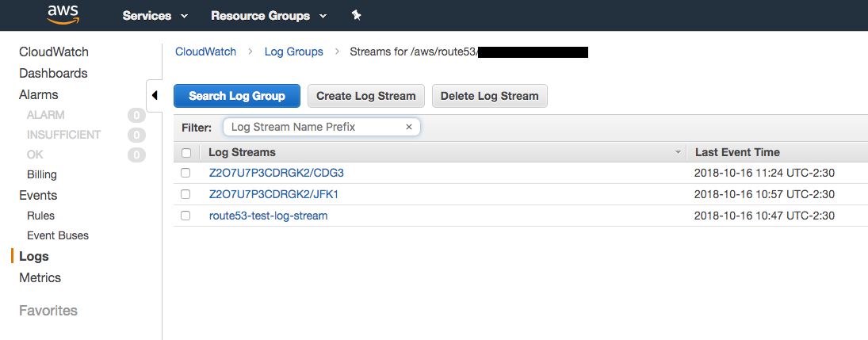
Task: Go to CloudWatch breadcrumb link
Action: (x=205, y=52)
